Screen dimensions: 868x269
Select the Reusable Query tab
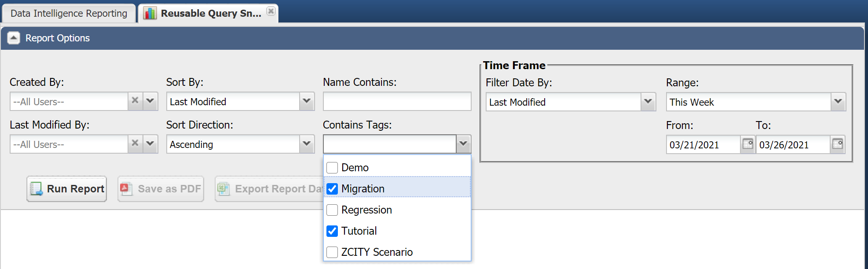click(x=211, y=13)
